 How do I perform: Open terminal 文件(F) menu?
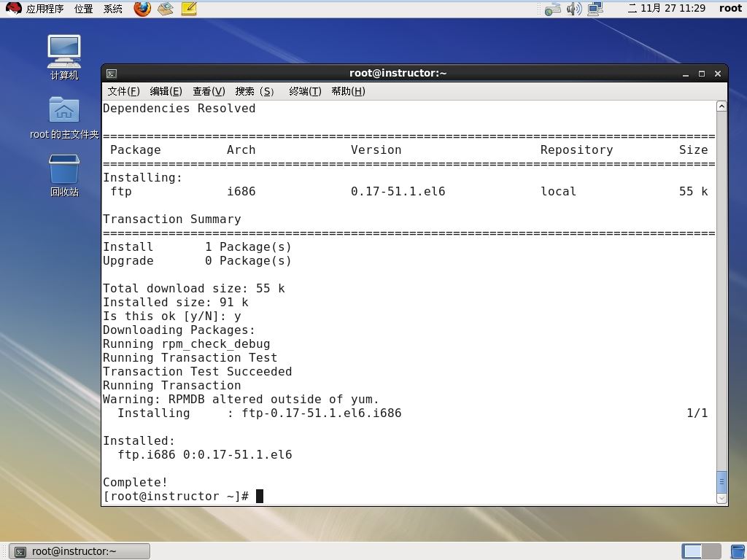point(123,91)
